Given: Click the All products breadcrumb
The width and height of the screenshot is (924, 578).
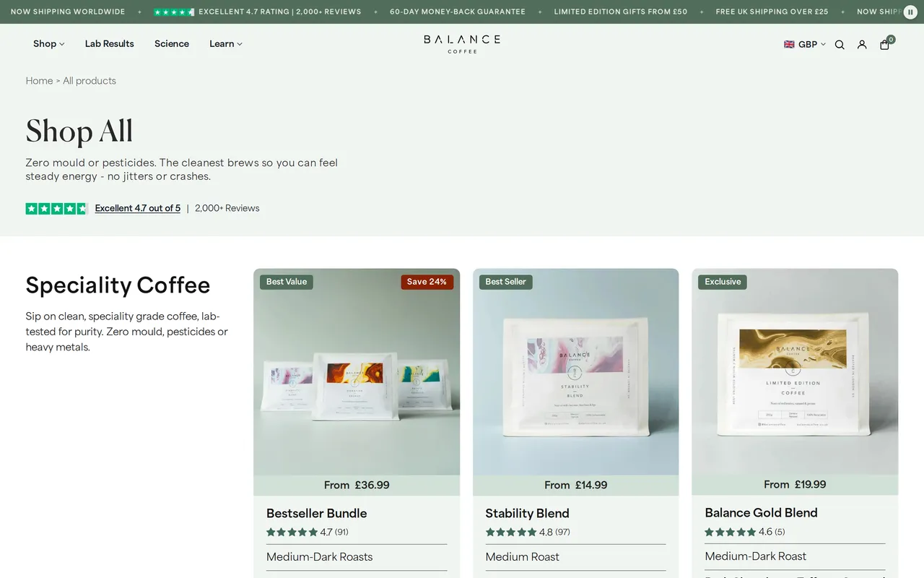Looking at the screenshot, I should tap(90, 81).
